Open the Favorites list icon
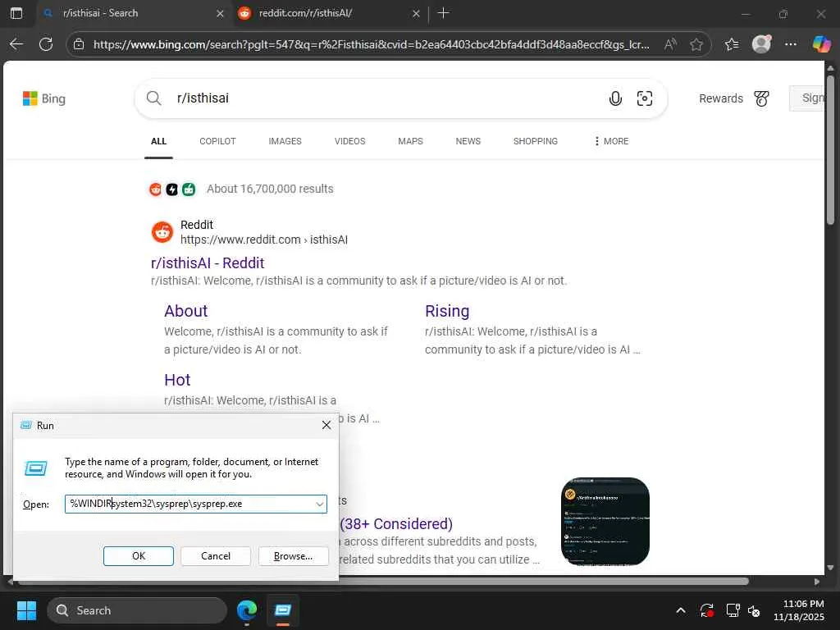 click(x=732, y=44)
